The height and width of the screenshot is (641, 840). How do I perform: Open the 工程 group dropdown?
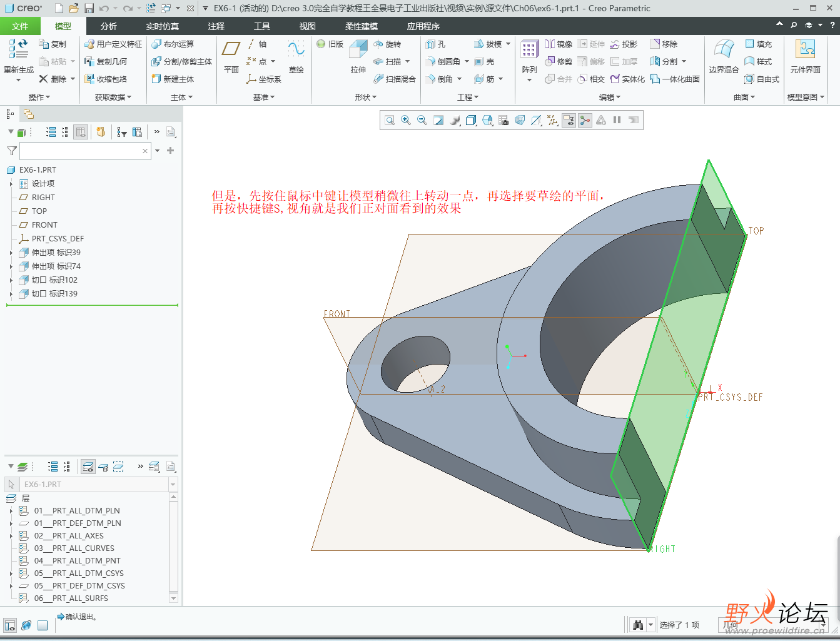(x=468, y=97)
